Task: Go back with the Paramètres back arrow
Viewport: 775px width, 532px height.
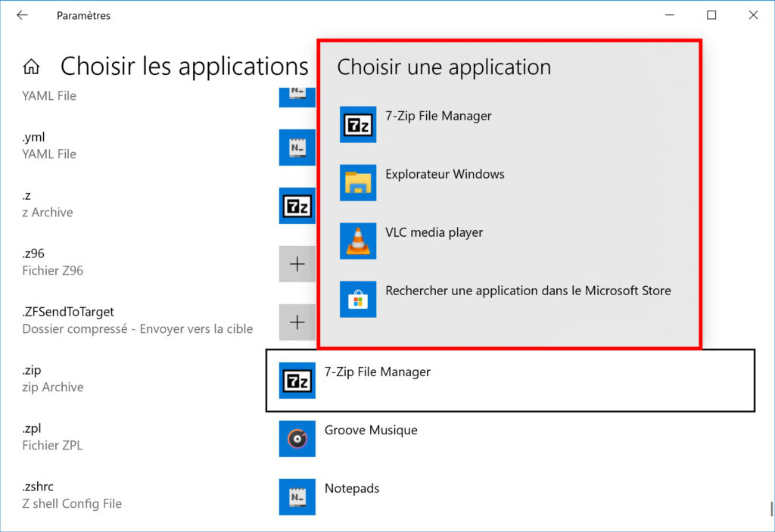Action: click(22, 15)
